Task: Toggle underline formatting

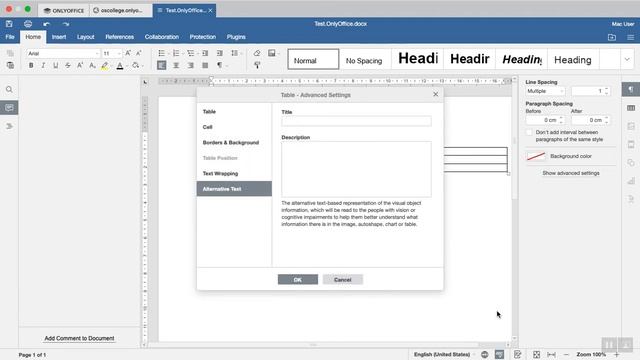Action: (x=56, y=65)
